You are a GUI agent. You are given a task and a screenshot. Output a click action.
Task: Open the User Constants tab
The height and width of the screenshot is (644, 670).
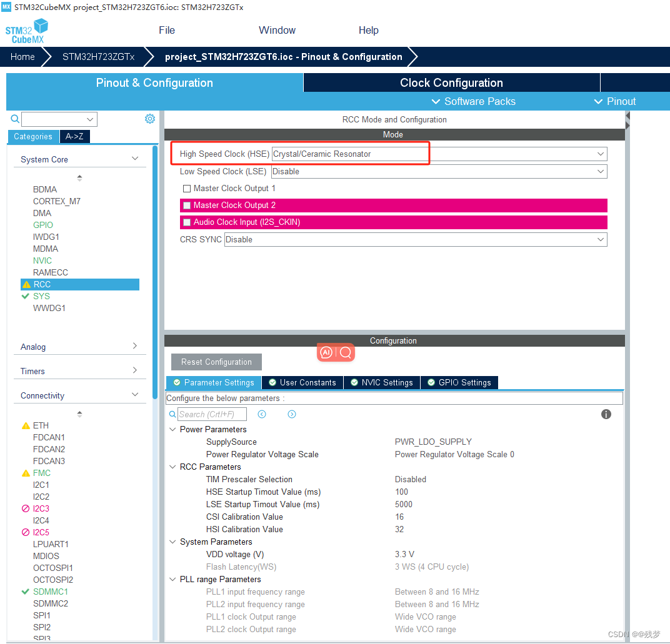(302, 383)
